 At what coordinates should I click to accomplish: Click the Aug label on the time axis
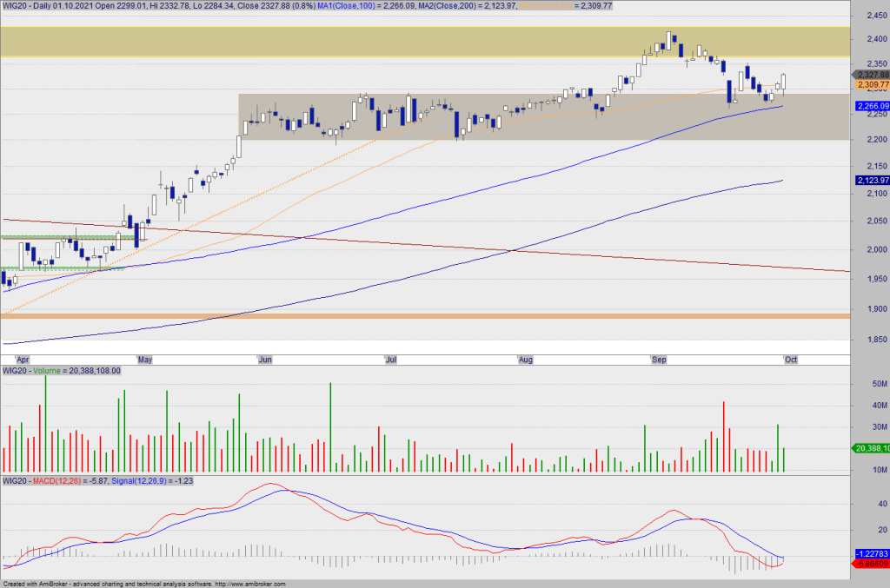(x=525, y=358)
